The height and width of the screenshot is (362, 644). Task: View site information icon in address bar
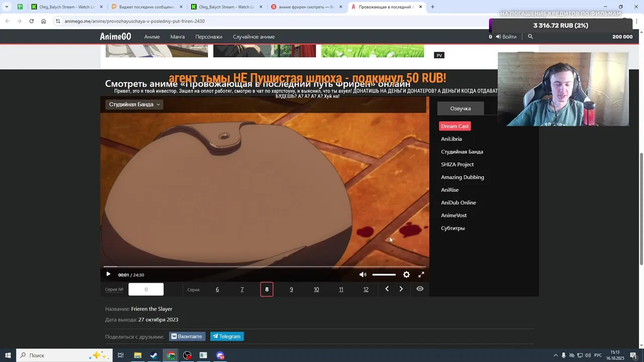58,21
